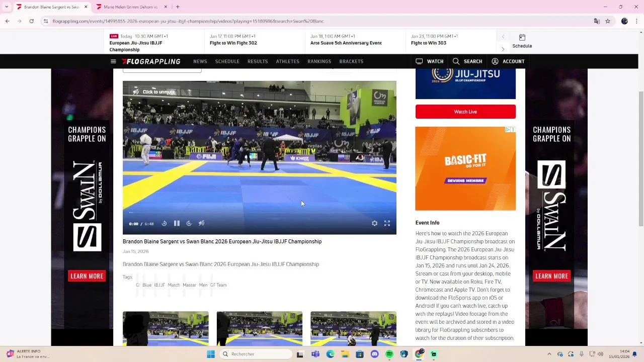Go back to previous page
This screenshot has width=644, height=362.
tap(8, 21)
